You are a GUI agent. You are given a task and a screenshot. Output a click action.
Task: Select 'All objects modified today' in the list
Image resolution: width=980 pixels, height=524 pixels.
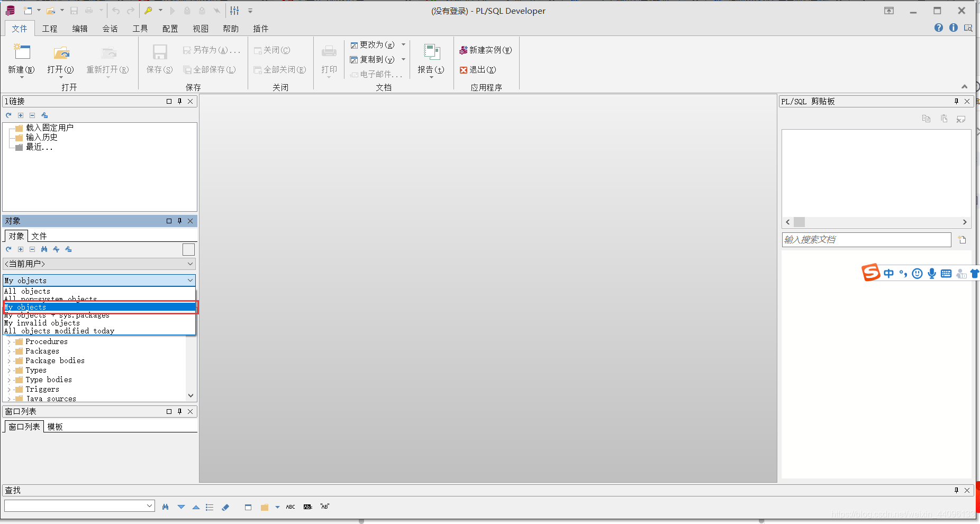[99, 331]
